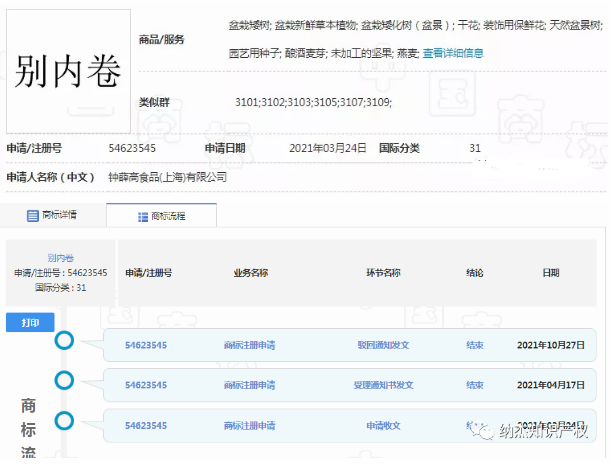Click the 商标详情 document icon

click(32, 215)
